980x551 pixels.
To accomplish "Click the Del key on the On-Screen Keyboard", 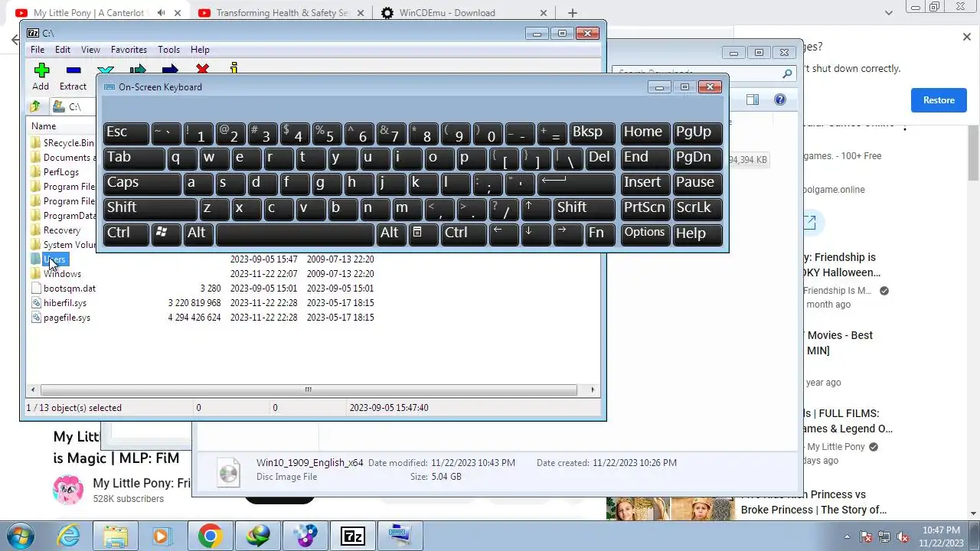I will (x=600, y=158).
